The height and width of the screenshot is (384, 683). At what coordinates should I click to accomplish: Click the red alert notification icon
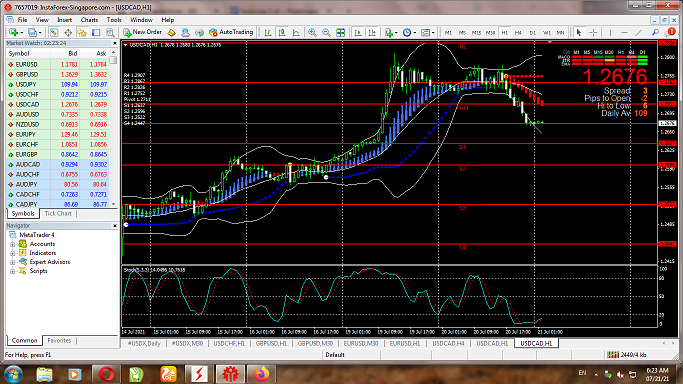click(x=671, y=32)
